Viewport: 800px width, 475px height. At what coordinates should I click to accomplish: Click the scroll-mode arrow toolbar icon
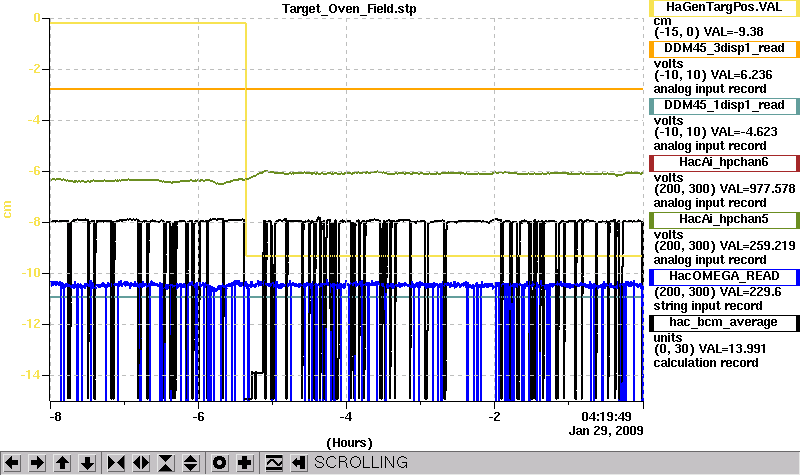[x=299, y=463]
